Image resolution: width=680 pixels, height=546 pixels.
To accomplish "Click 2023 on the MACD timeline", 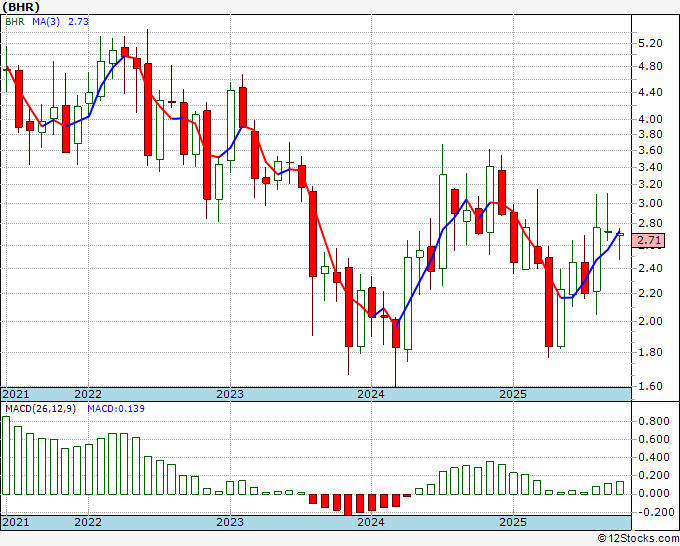I will tap(230, 522).
